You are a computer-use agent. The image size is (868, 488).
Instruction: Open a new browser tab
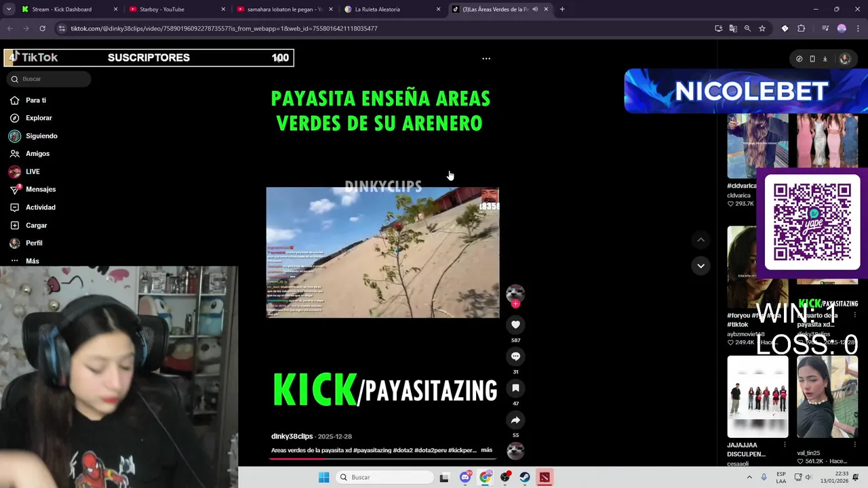click(562, 9)
